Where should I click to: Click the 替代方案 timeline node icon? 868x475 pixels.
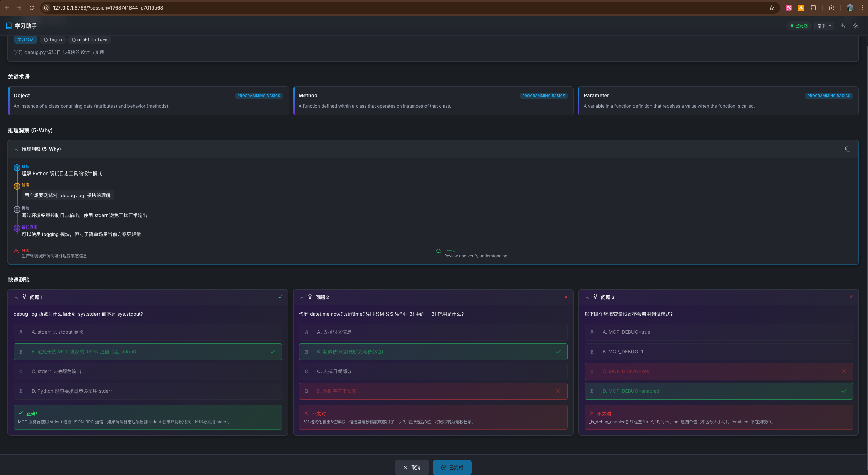17,228
